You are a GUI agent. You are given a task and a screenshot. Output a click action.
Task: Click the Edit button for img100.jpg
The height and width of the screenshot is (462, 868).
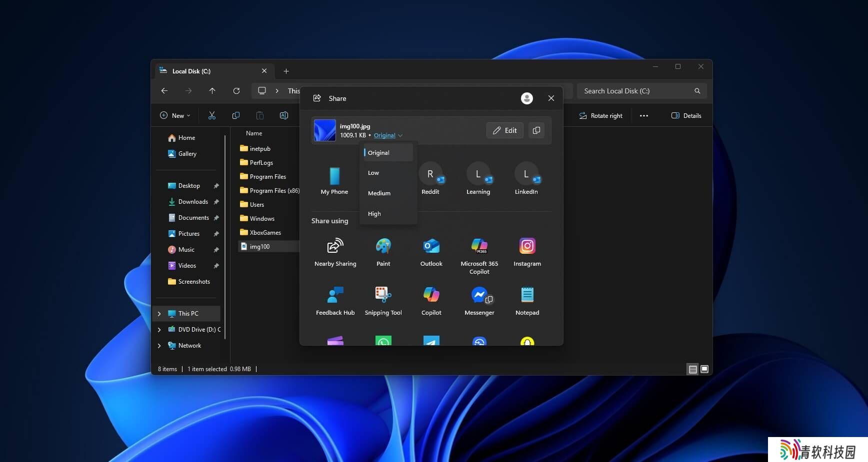pos(504,130)
